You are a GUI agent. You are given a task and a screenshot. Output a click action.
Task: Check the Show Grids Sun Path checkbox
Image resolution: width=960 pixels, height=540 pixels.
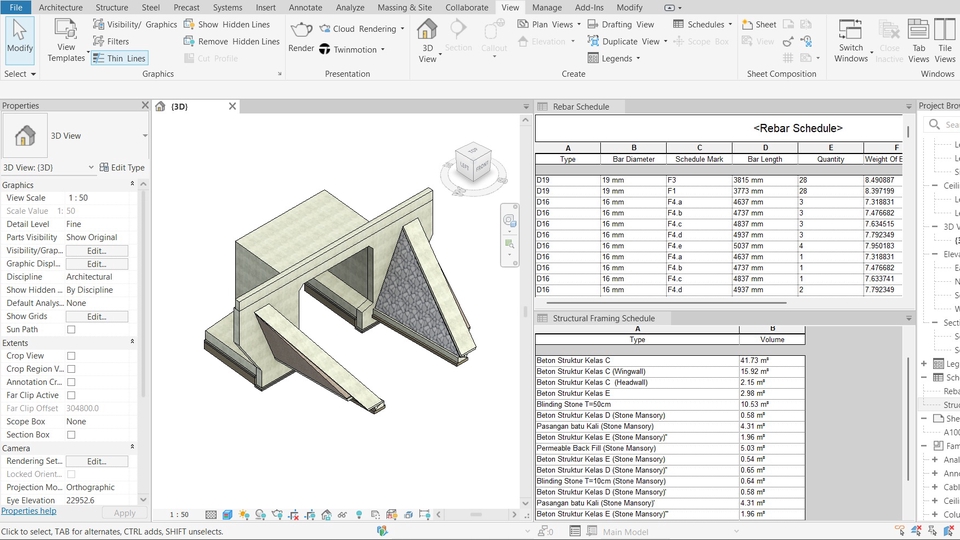pos(71,329)
